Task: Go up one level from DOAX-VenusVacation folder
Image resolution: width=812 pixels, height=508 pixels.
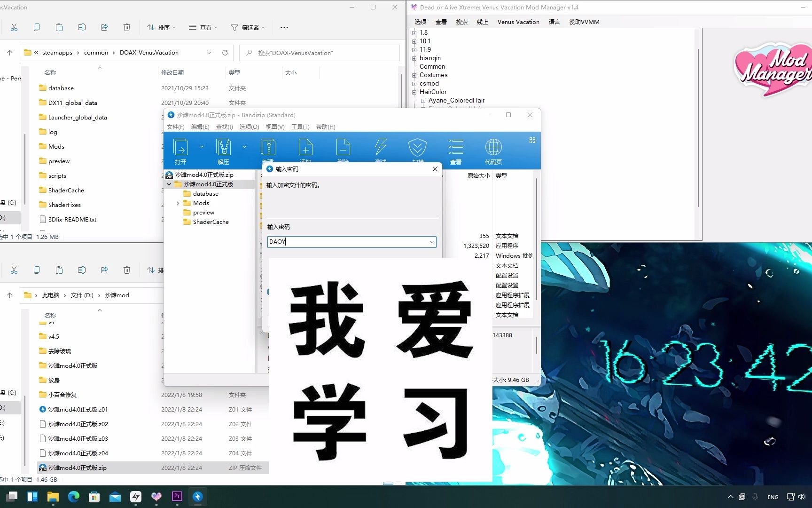Action: (9, 53)
